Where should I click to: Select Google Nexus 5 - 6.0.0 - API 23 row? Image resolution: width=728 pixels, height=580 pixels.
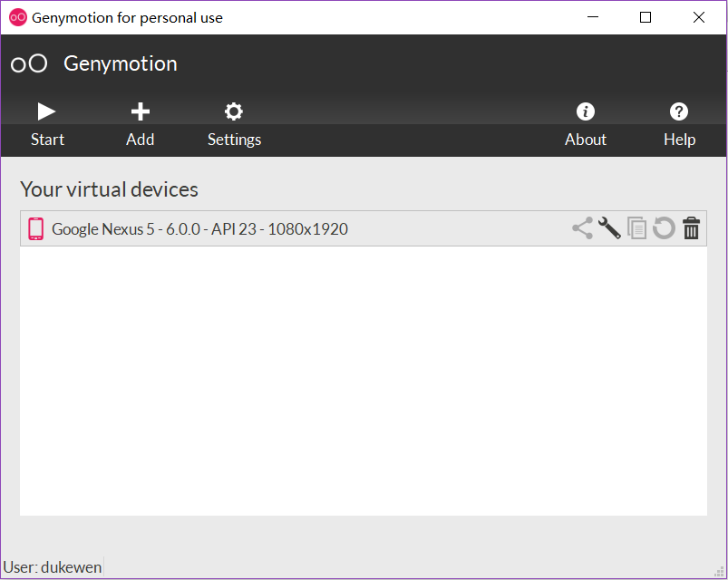click(363, 228)
